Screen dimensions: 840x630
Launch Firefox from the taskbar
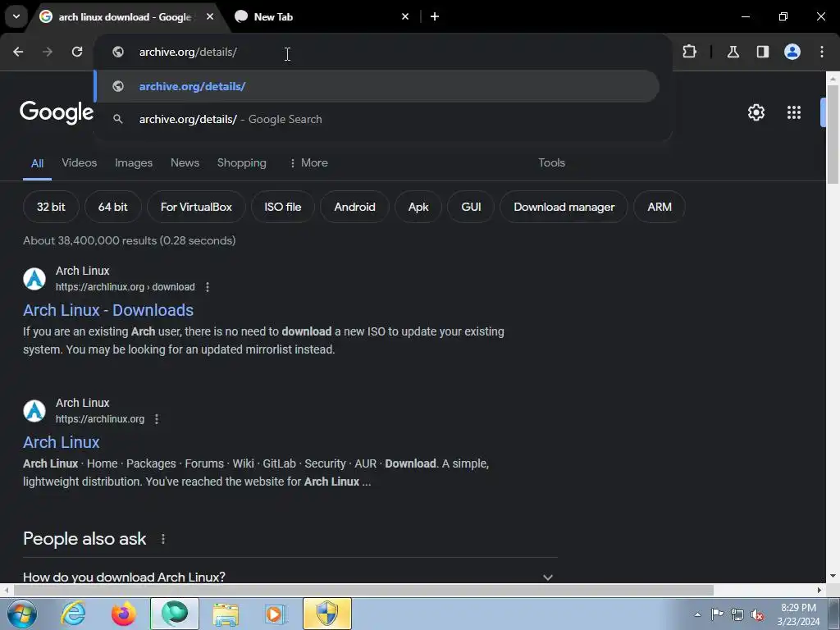coord(124,614)
